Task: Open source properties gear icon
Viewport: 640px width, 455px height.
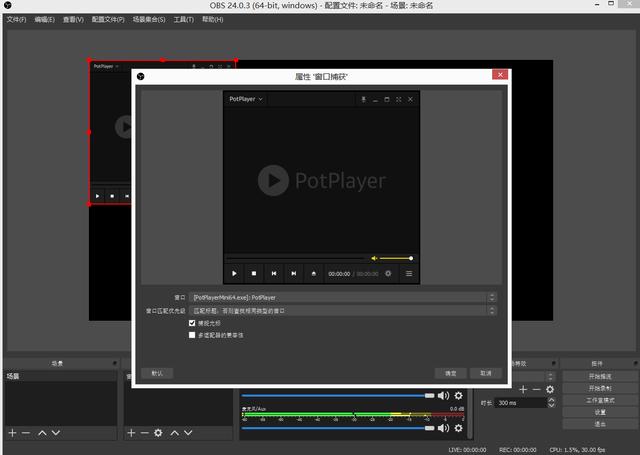Action: (x=158, y=433)
